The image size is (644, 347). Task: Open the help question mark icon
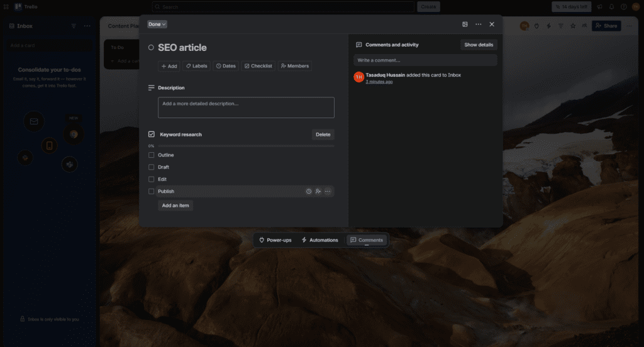tap(623, 6)
